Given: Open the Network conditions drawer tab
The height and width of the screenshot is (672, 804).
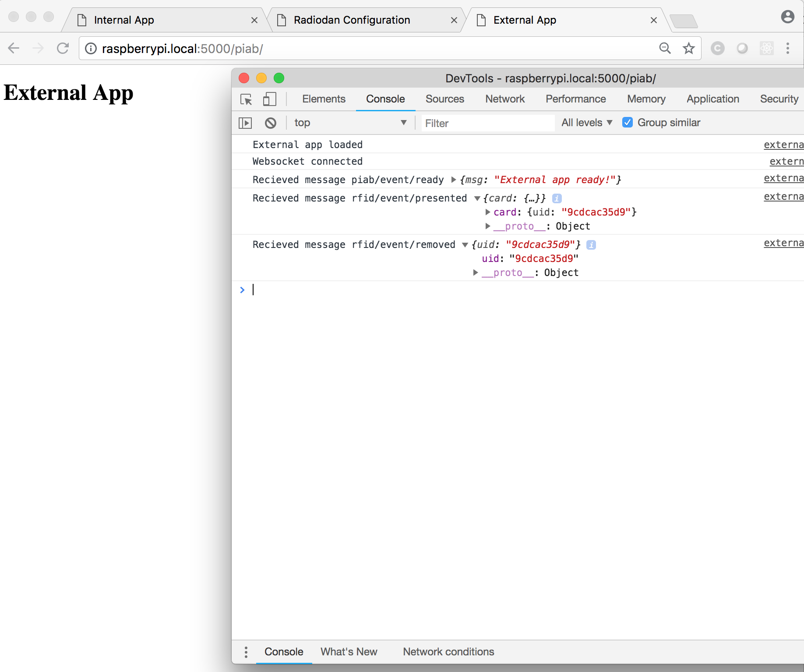Looking at the screenshot, I should (448, 652).
